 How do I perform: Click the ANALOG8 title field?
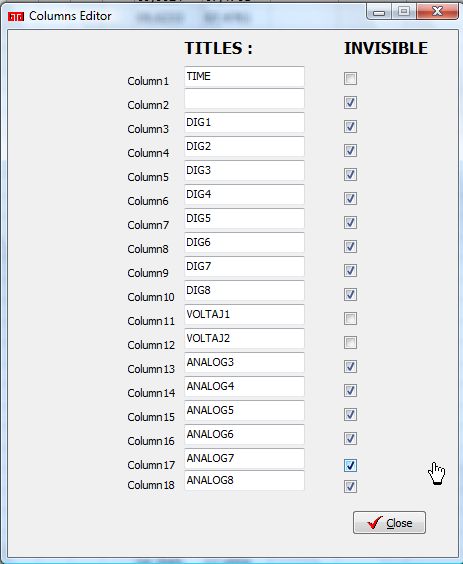pyautogui.click(x=244, y=481)
